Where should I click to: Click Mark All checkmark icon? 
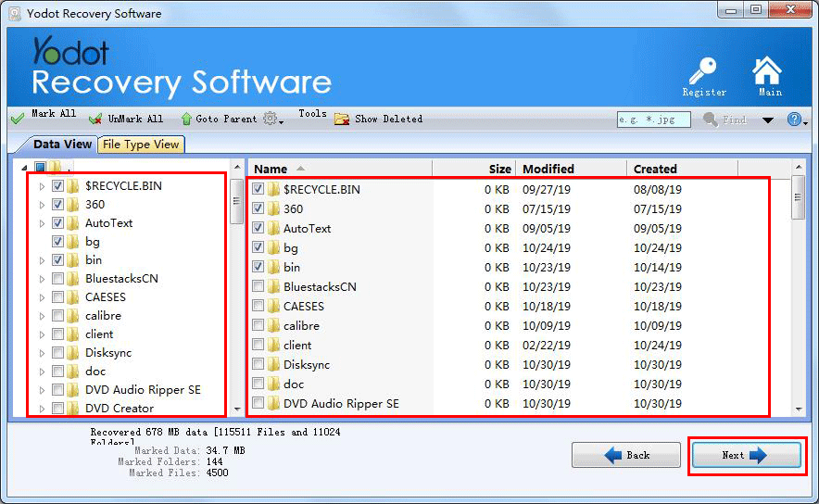pyautogui.click(x=18, y=119)
